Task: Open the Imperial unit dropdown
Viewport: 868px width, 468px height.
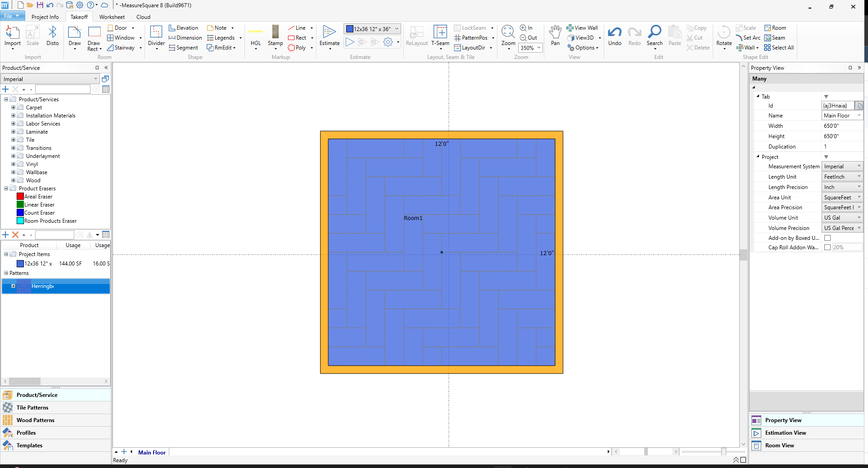Action: [x=50, y=79]
